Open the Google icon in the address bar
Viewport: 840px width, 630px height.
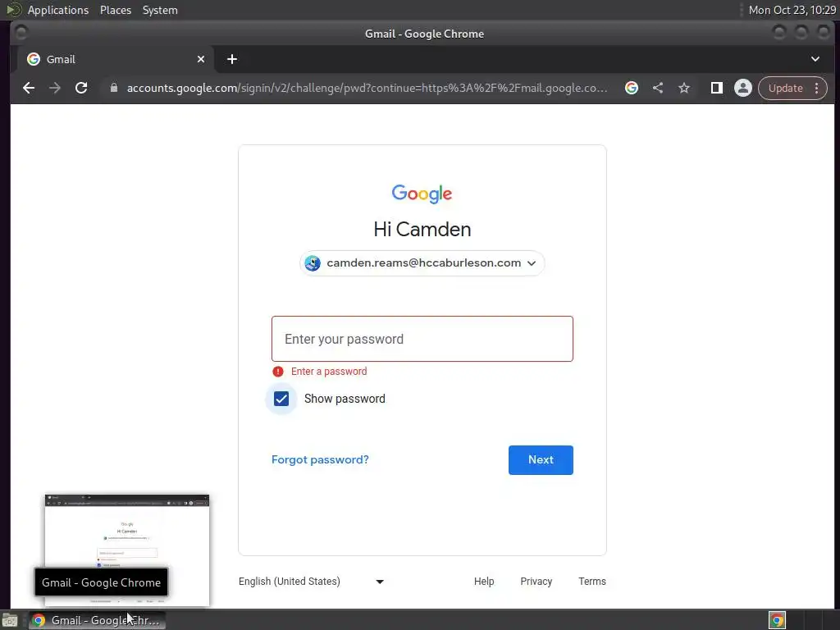tap(632, 88)
